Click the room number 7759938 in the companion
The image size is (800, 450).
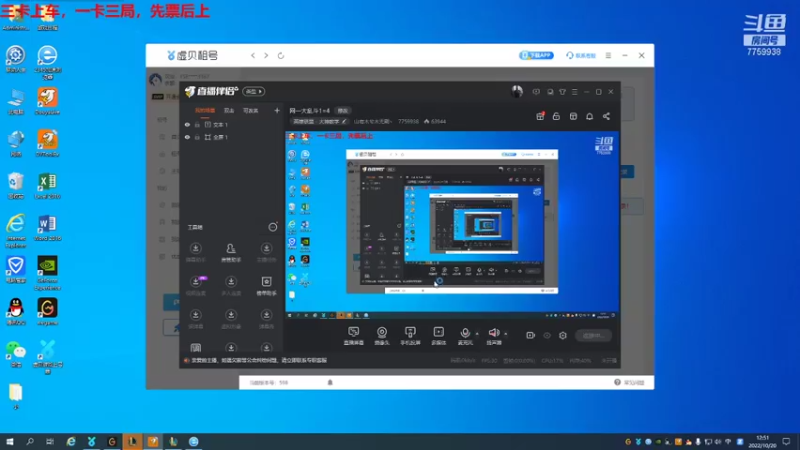point(408,121)
